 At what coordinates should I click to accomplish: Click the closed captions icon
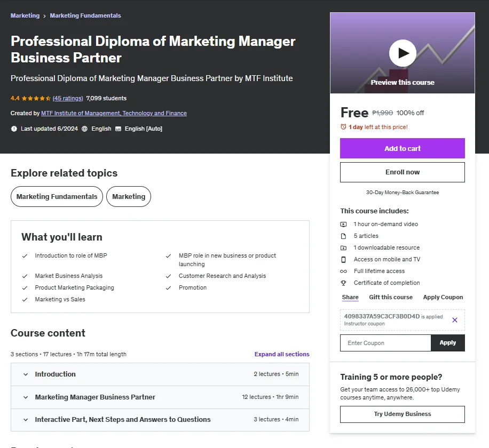(118, 129)
